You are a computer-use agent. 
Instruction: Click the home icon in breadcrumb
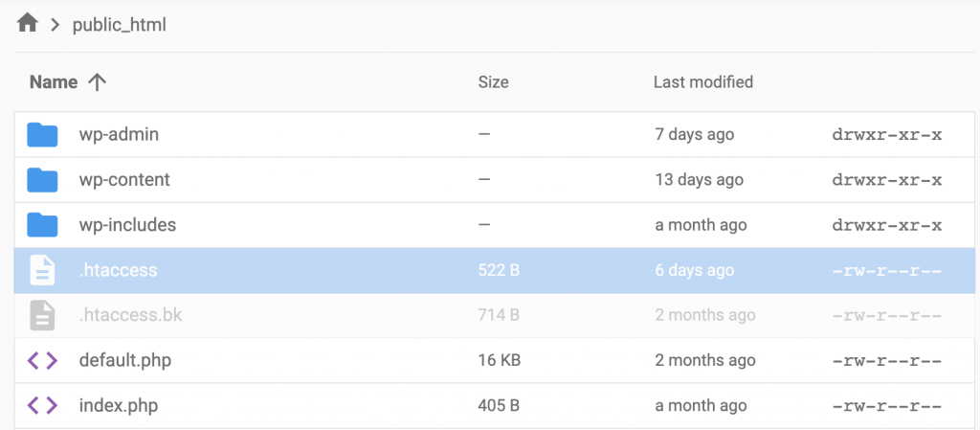27,25
